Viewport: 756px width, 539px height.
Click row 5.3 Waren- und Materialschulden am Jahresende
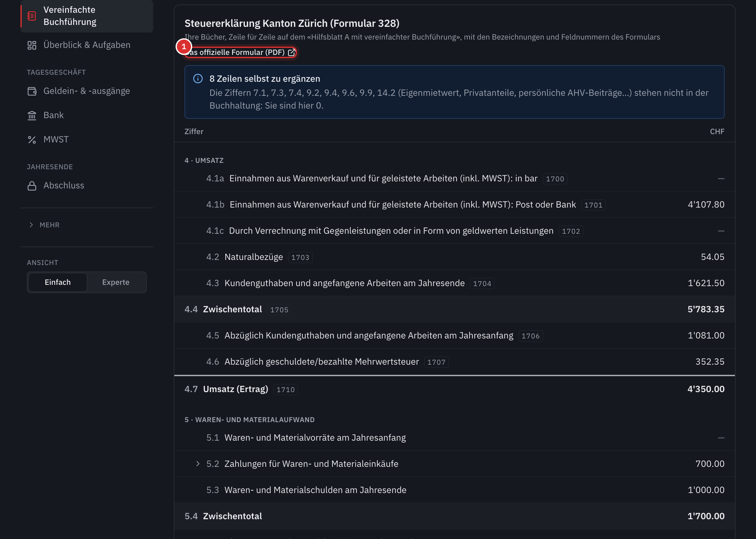click(454, 490)
